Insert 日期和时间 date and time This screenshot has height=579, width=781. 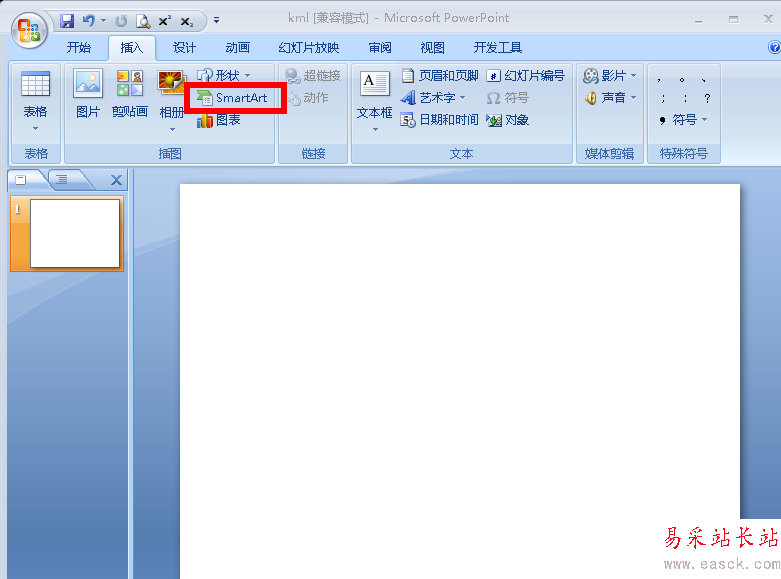(439, 120)
